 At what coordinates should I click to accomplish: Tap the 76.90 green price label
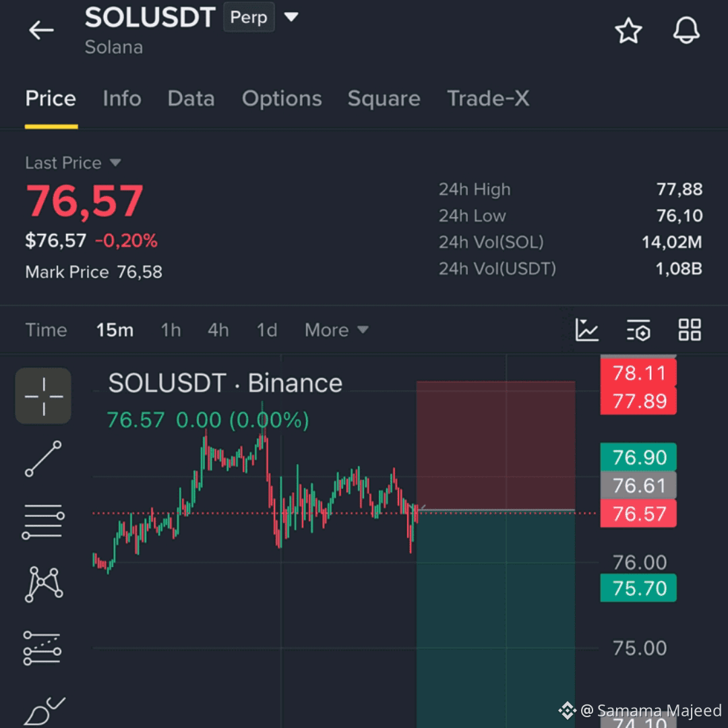(638, 457)
